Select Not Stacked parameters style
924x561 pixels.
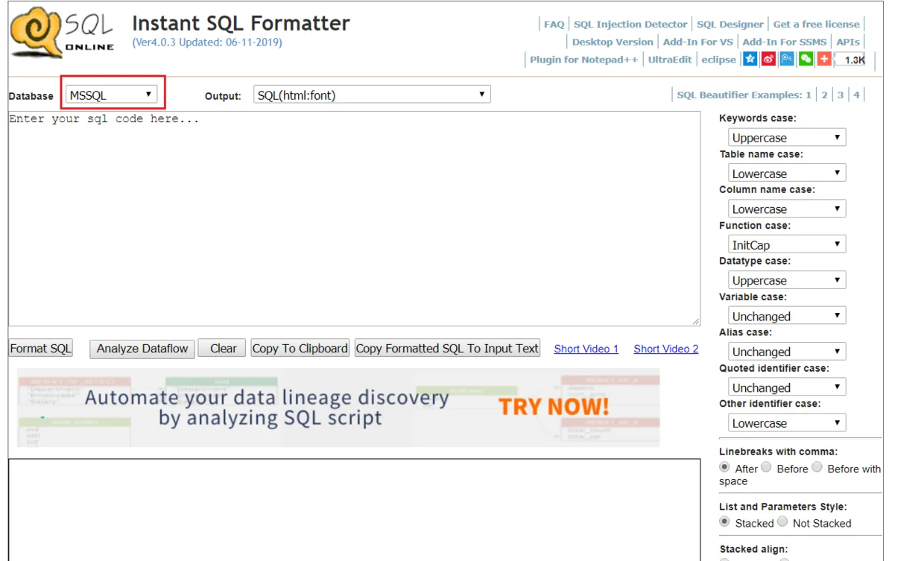(782, 522)
